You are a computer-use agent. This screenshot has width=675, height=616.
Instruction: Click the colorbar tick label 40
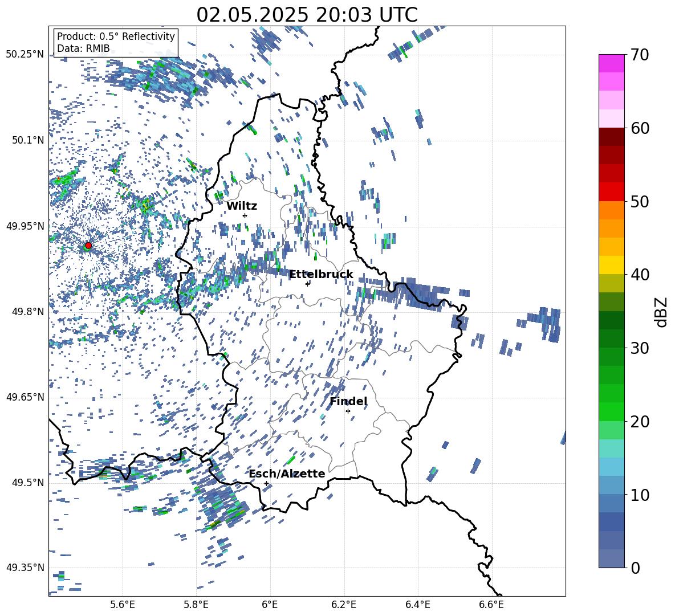point(640,275)
